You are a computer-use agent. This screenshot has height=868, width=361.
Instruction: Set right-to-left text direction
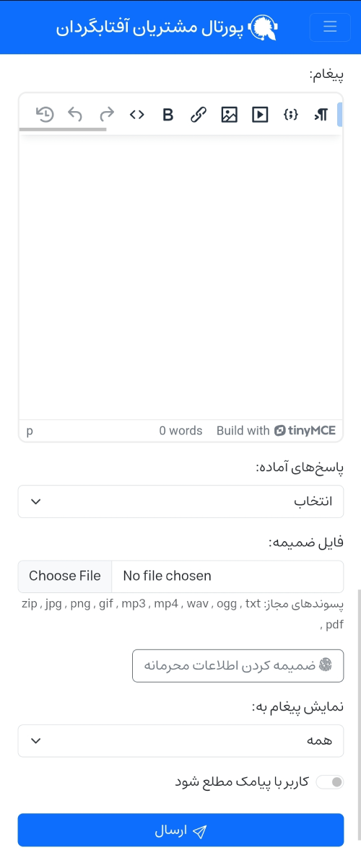click(321, 114)
